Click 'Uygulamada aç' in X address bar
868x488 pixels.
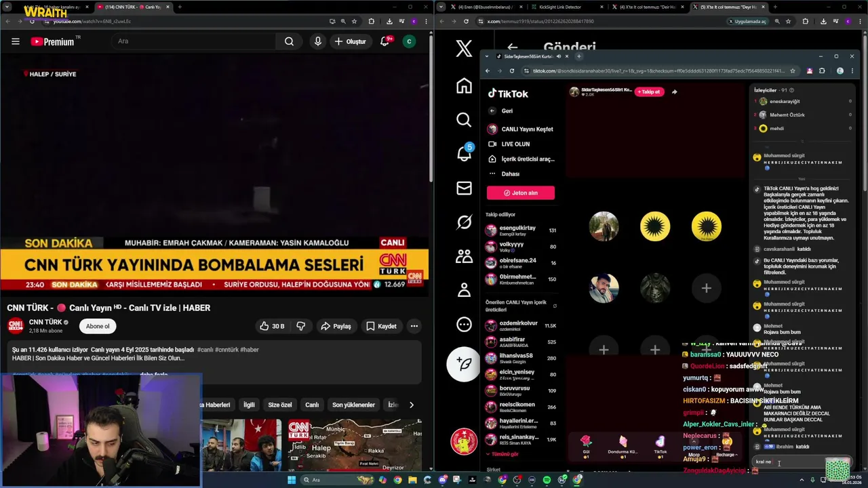click(749, 21)
